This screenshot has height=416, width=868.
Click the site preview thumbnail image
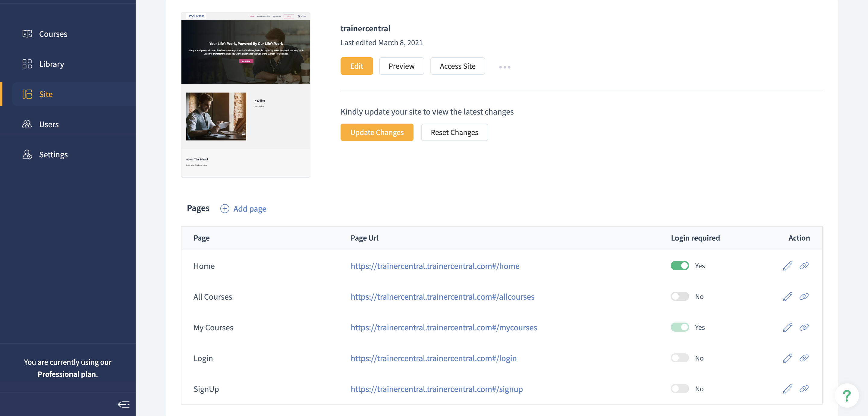[245, 95]
